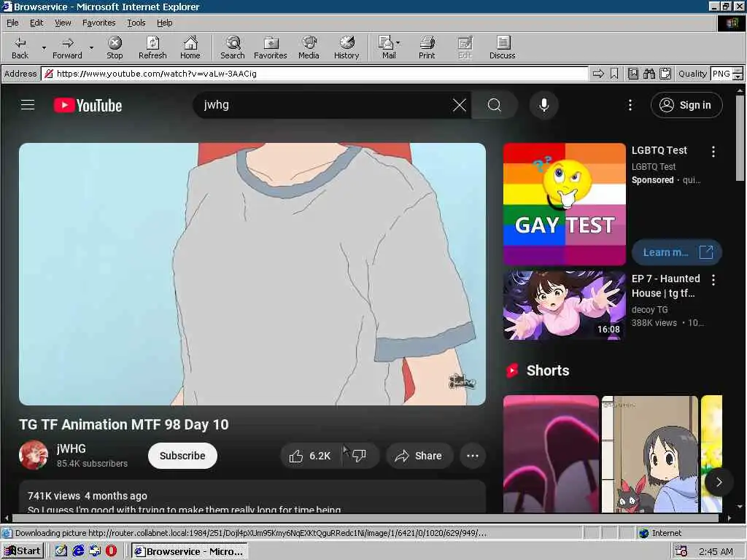Viewport: 747px width, 560px height.
Task: Click the clipboard icon in the address bar
Action: pyautogui.click(x=665, y=74)
